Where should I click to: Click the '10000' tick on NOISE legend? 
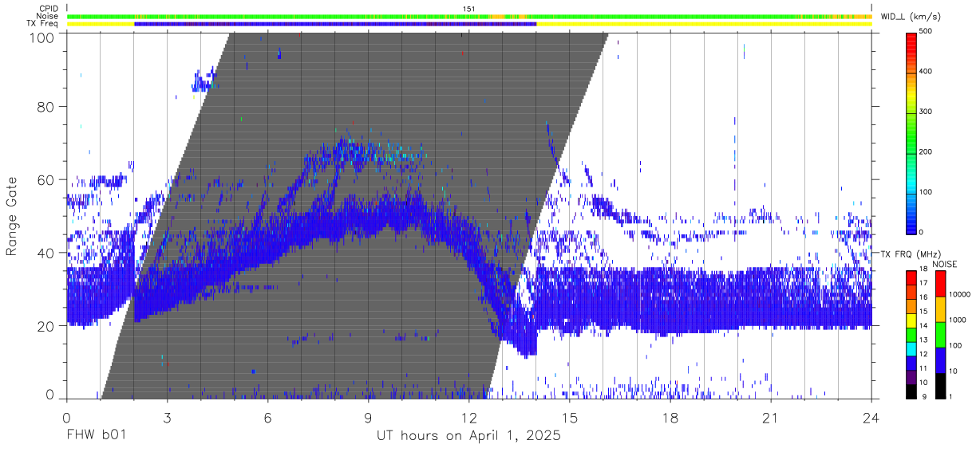click(x=960, y=295)
